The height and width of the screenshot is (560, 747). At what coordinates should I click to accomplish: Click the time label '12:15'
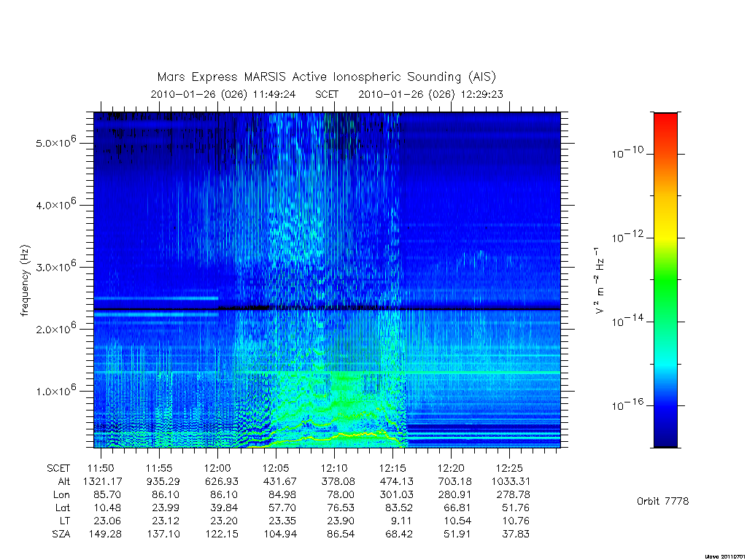pos(392,469)
